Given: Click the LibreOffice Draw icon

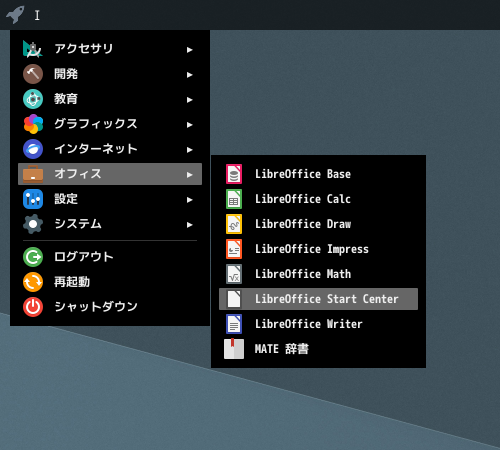Looking at the screenshot, I should [x=234, y=224].
